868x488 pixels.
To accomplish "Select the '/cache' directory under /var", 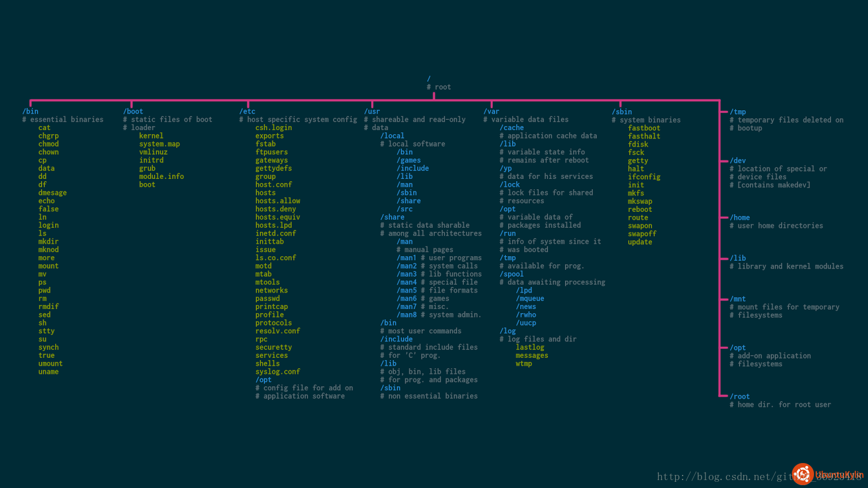I will (512, 128).
